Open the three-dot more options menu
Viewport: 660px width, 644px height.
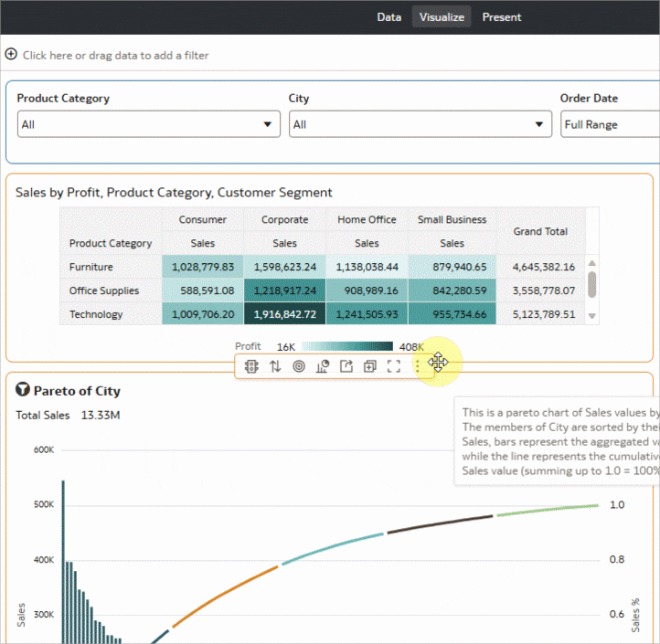click(x=418, y=366)
